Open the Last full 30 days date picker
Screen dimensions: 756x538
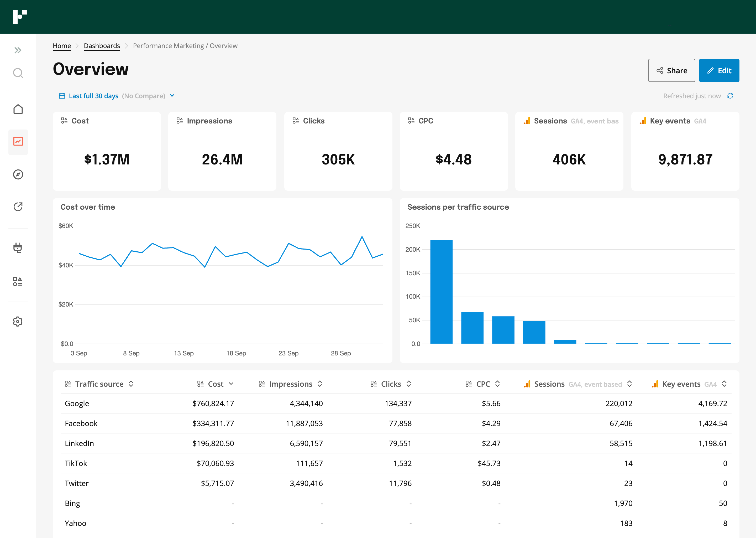[x=93, y=96]
